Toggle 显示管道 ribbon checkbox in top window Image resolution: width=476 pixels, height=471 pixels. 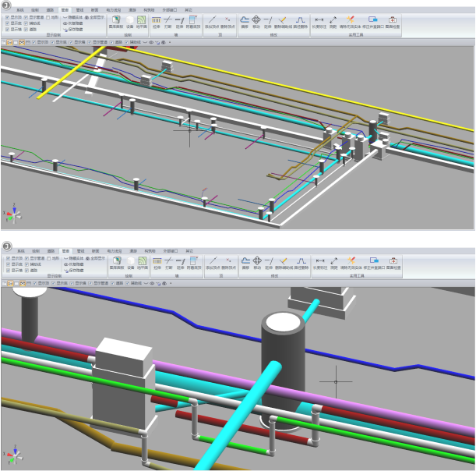(26, 17)
